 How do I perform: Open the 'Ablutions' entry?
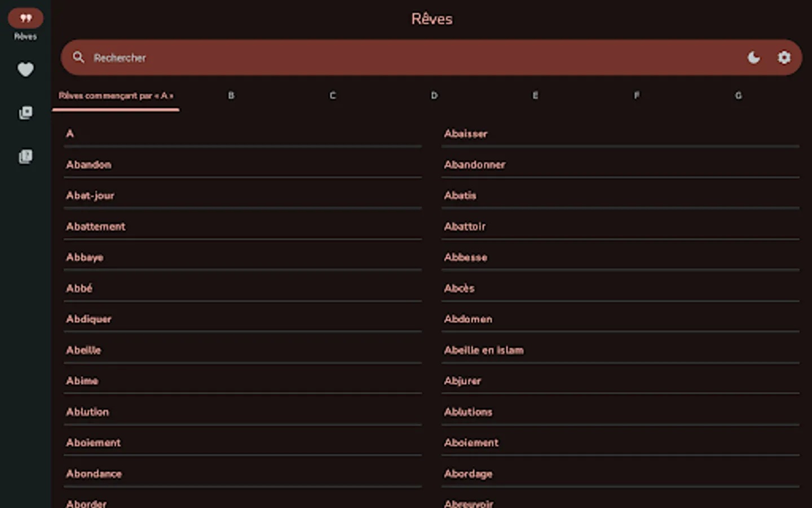click(620, 412)
